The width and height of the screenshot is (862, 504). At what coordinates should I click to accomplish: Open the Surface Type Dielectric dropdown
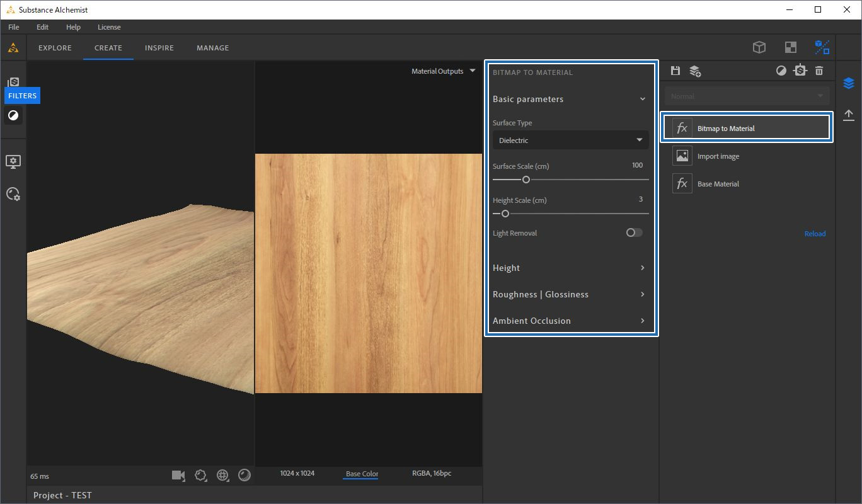[x=570, y=140]
